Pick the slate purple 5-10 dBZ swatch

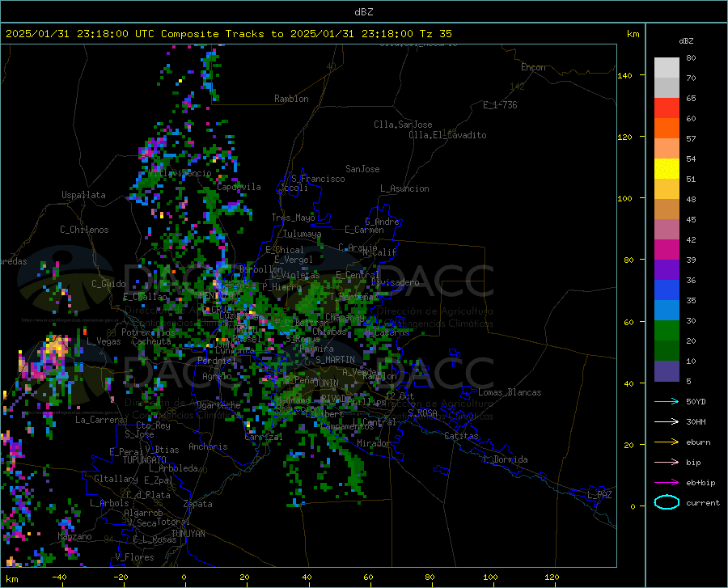point(667,370)
